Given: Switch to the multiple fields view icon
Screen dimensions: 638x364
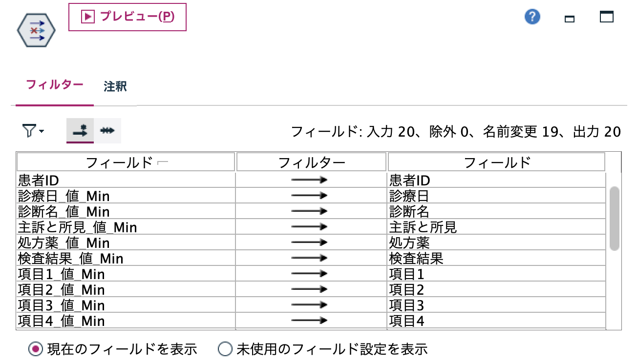Looking at the screenshot, I should pos(107,130).
